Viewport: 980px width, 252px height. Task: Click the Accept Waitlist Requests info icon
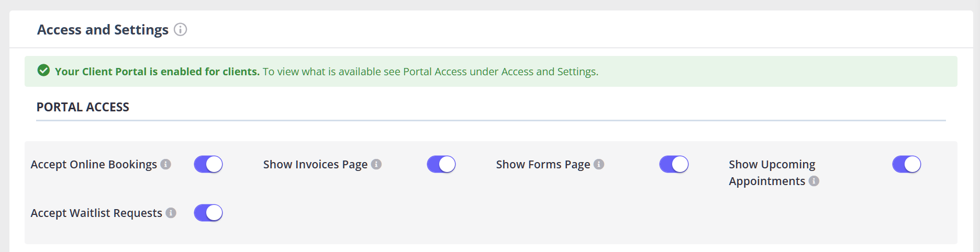(x=171, y=213)
